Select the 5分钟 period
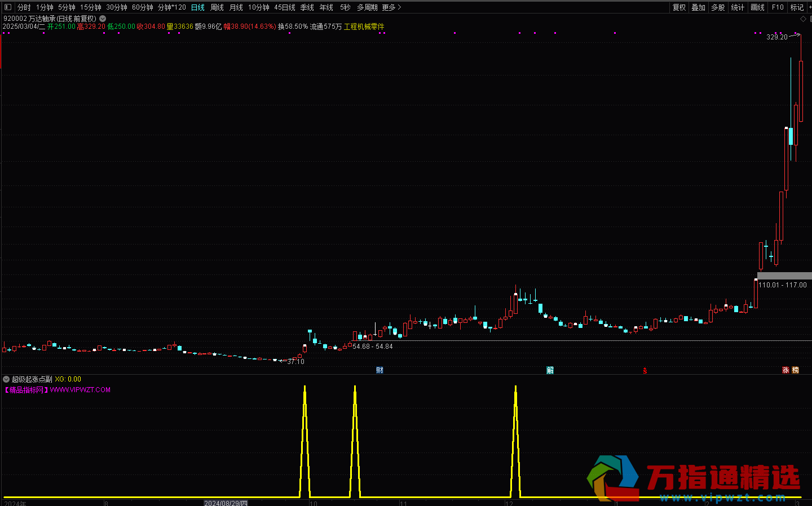 [x=67, y=7]
